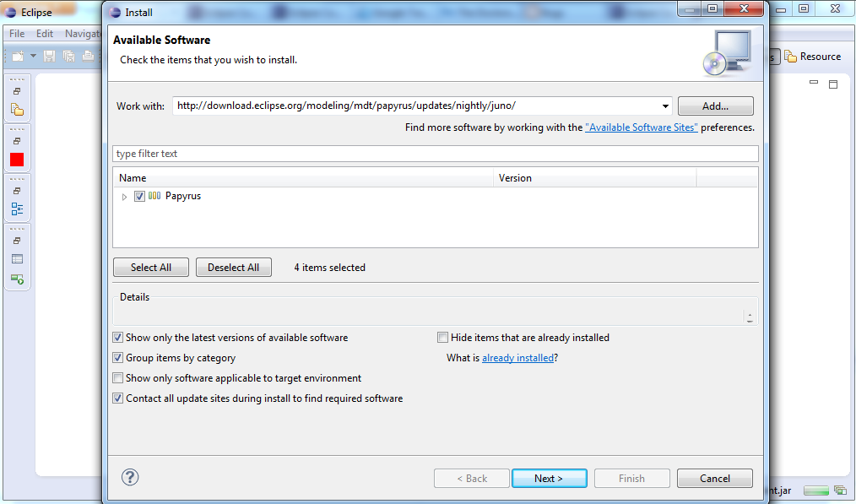Viewport: 856px width, 504px height.
Task: Toggle Contact all update sites checkbox
Action: click(117, 398)
